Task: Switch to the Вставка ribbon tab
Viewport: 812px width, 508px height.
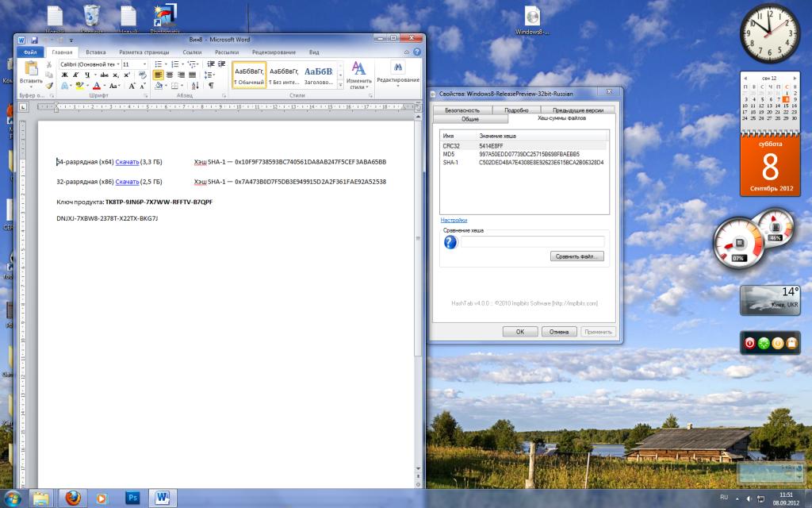Action: [96, 52]
